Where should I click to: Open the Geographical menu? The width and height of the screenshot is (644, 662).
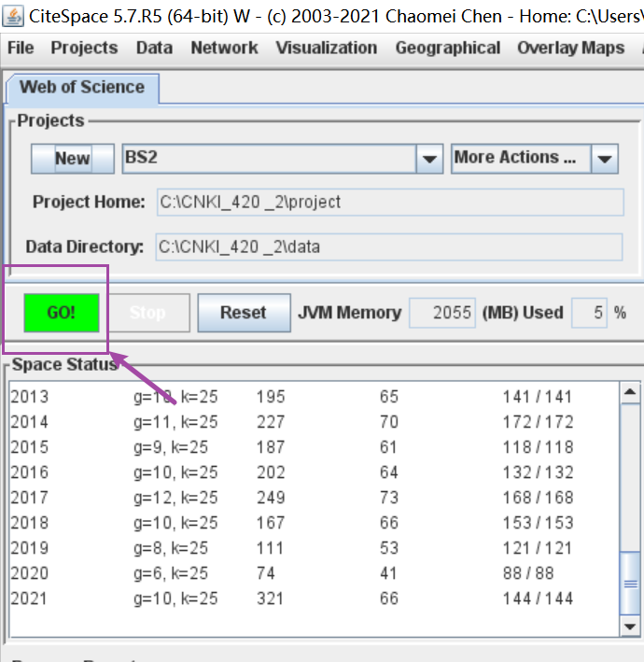(x=448, y=48)
